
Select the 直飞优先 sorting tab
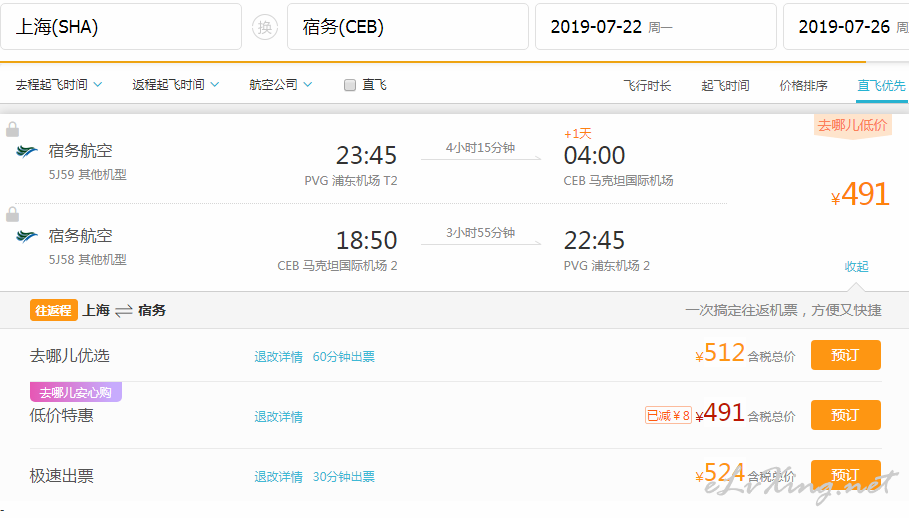coord(881,86)
